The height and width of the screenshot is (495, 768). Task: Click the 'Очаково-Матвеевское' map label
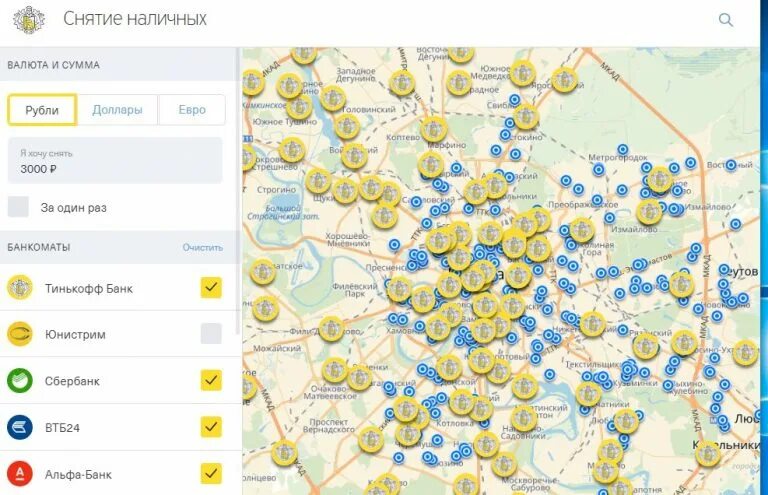point(330,393)
